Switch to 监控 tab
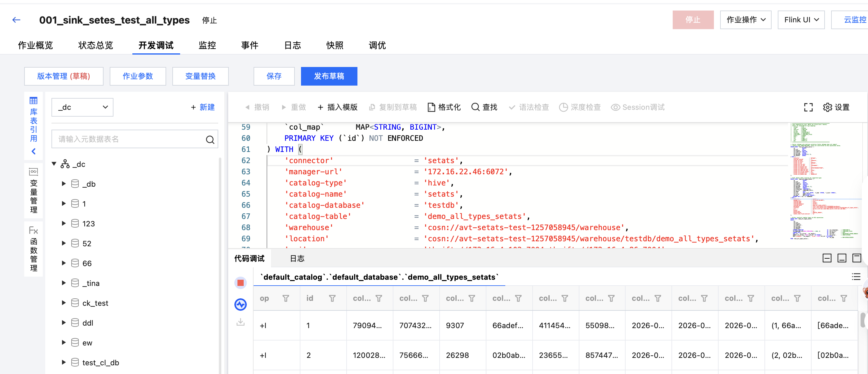Screen dimensions: 868x374 pos(207,45)
